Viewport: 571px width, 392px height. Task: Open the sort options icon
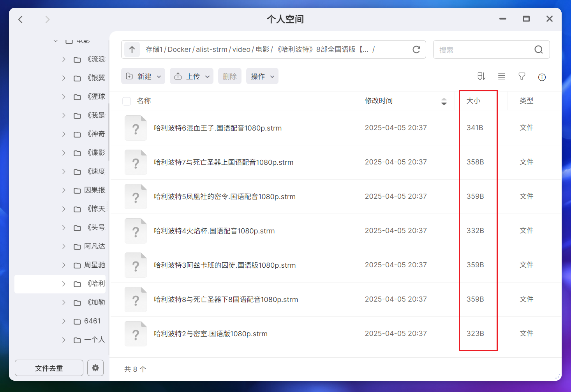click(481, 76)
